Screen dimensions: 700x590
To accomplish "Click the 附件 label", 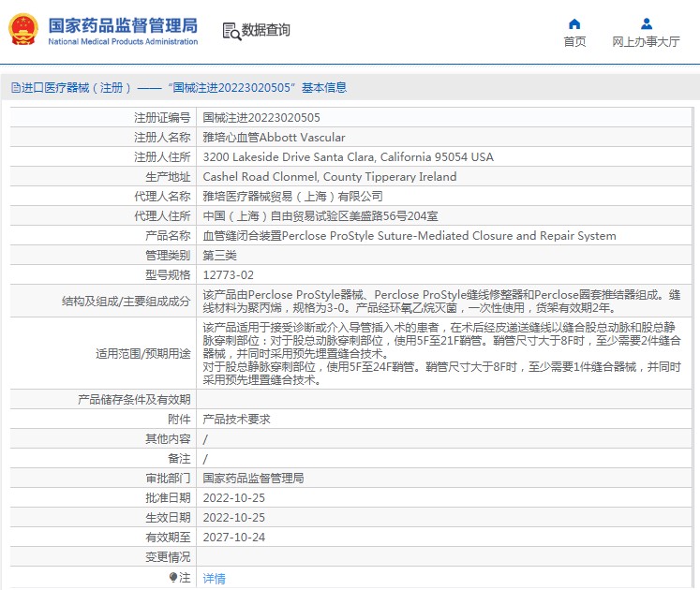I will [180, 419].
